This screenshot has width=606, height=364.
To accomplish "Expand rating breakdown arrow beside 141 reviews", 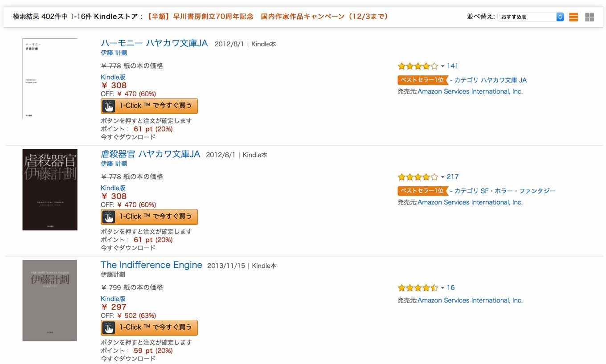I will (x=442, y=66).
